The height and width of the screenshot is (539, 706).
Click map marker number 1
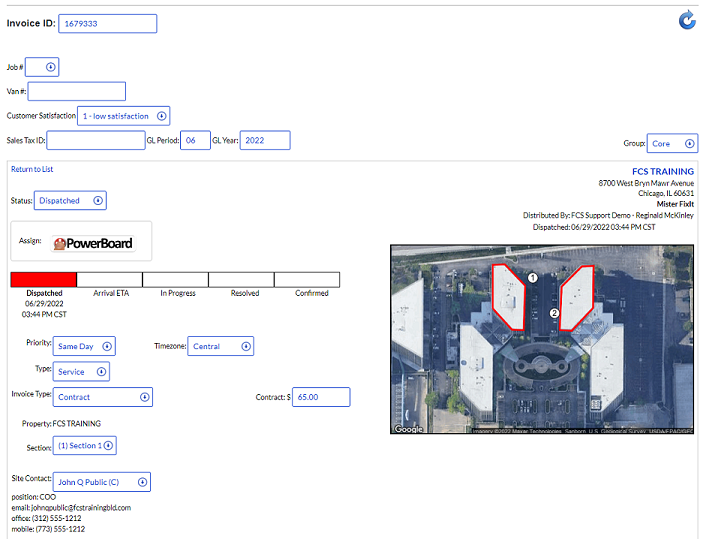pos(533,277)
